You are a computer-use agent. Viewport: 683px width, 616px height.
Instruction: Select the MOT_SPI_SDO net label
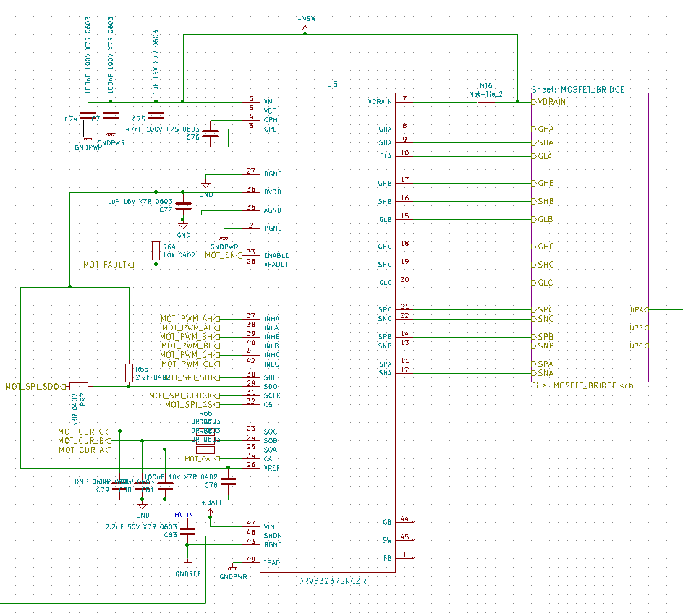(35, 387)
